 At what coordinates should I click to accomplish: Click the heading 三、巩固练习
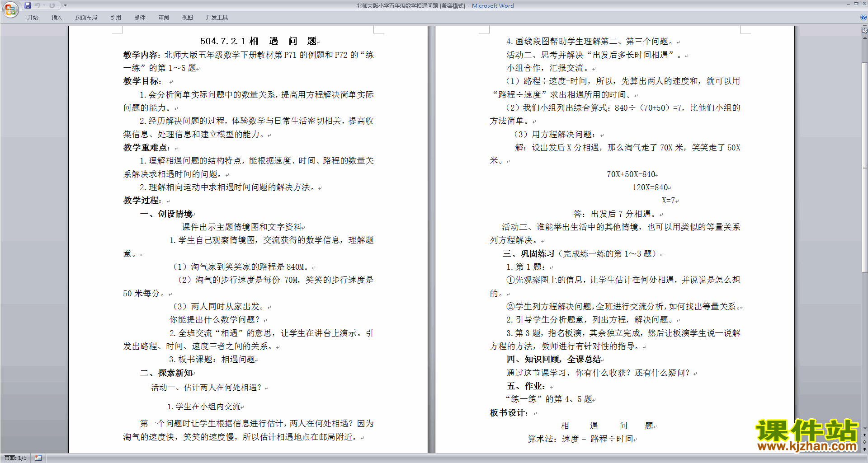point(528,254)
